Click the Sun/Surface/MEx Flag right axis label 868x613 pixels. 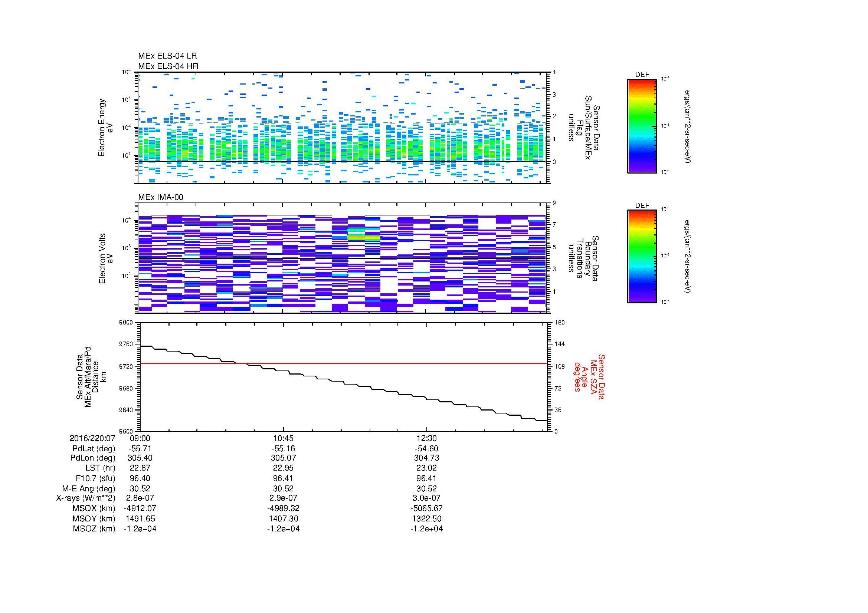[584, 128]
